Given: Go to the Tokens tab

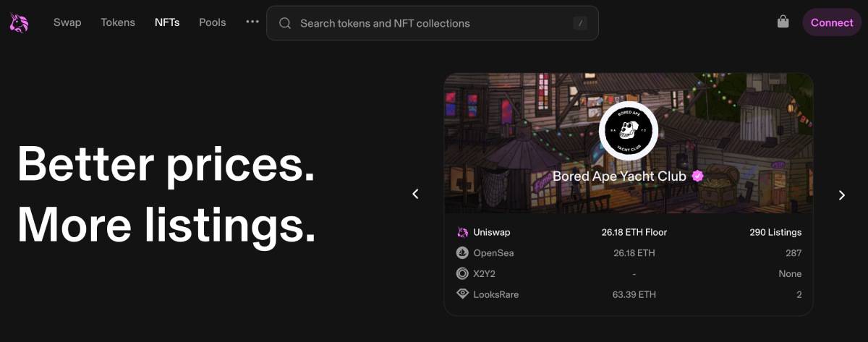Looking at the screenshot, I should coord(118,22).
